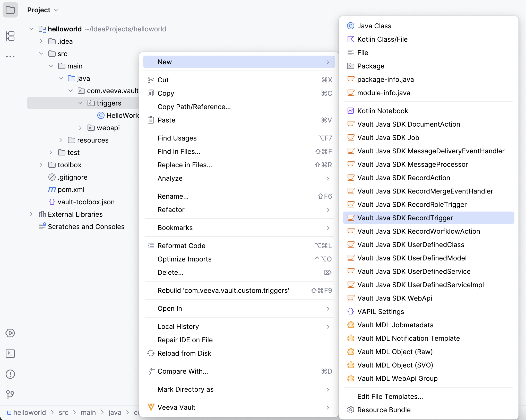Select Vault Java SDK WebApi

tap(428, 298)
